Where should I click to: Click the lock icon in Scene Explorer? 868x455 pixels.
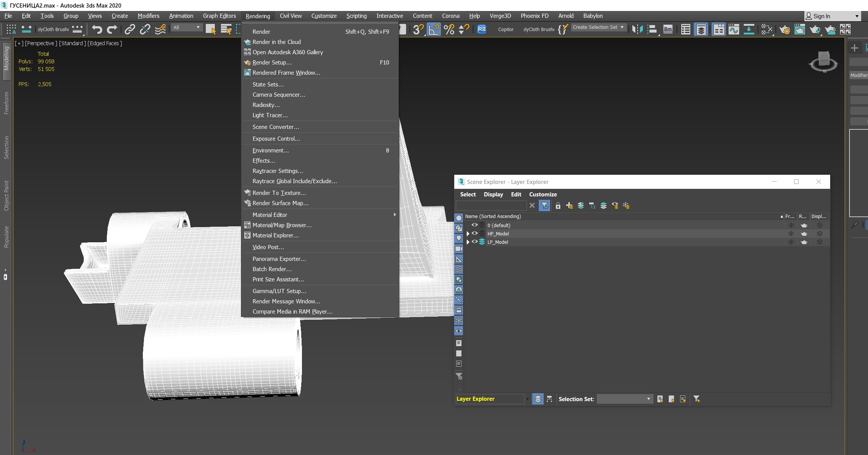click(x=558, y=206)
